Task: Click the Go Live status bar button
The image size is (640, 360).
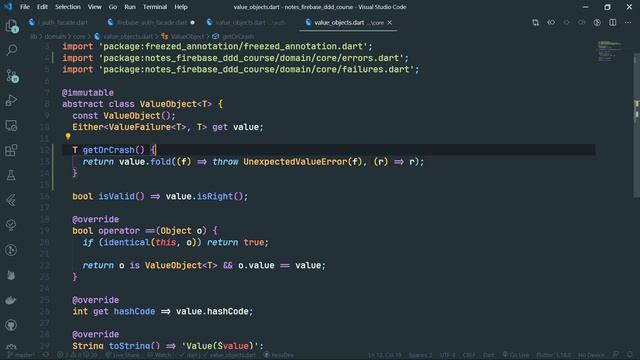Action: (516, 355)
